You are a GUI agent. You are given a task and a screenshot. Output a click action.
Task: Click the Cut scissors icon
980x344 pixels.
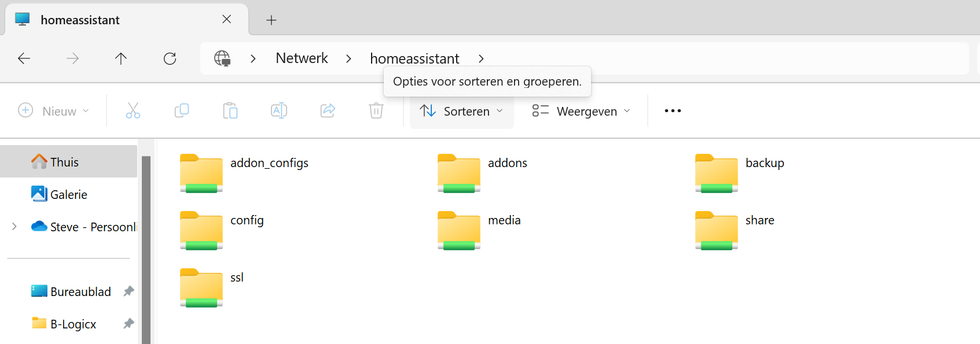[133, 110]
